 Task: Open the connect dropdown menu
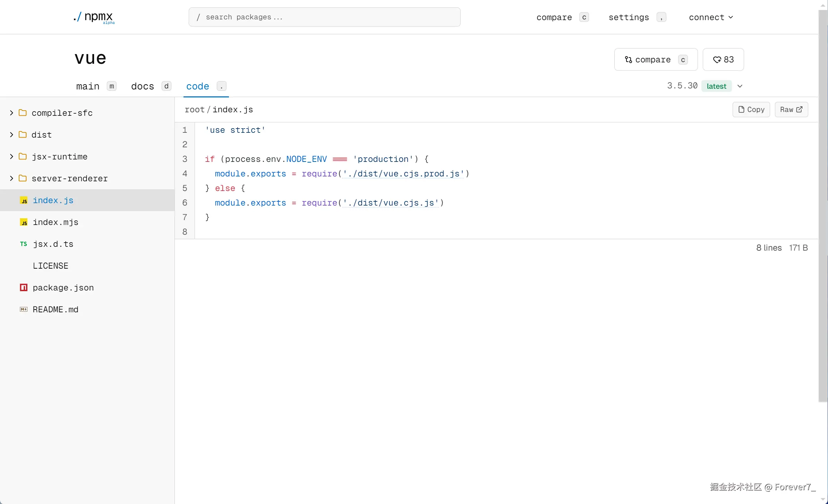711,17
